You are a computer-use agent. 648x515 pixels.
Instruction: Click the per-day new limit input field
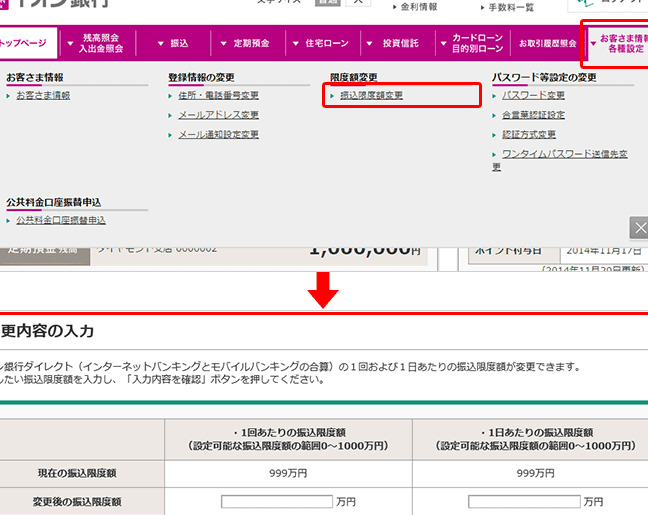click(524, 501)
